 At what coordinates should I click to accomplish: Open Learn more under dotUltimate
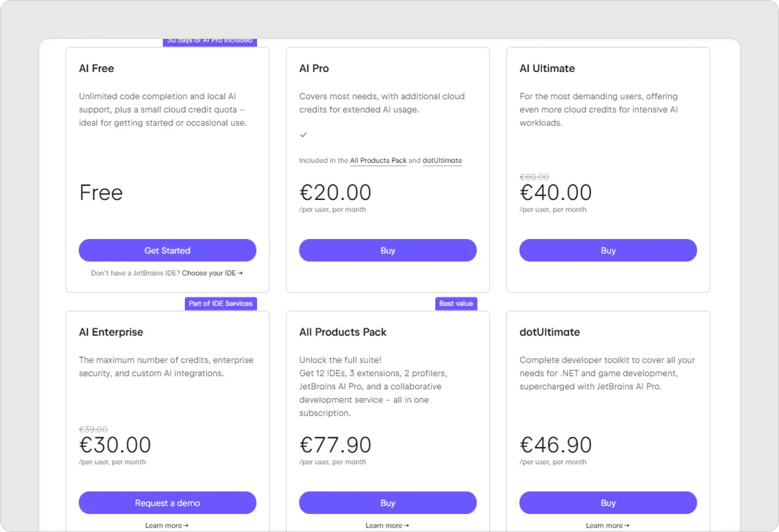pyautogui.click(x=608, y=525)
